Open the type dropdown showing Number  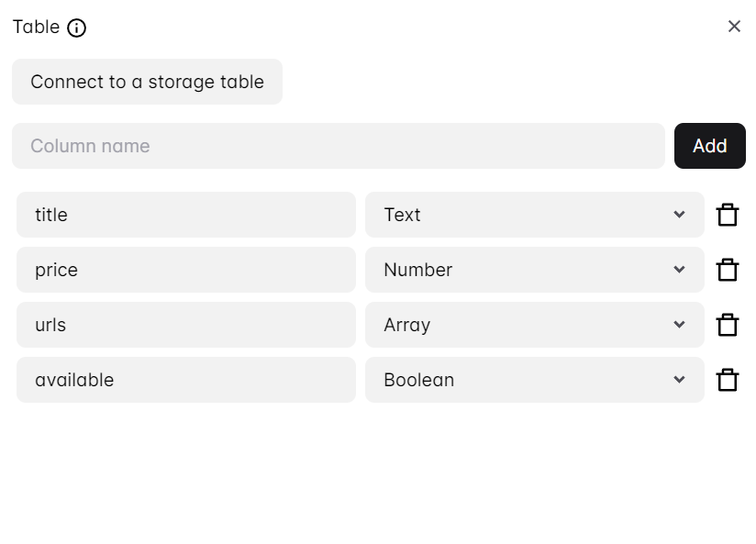(534, 270)
